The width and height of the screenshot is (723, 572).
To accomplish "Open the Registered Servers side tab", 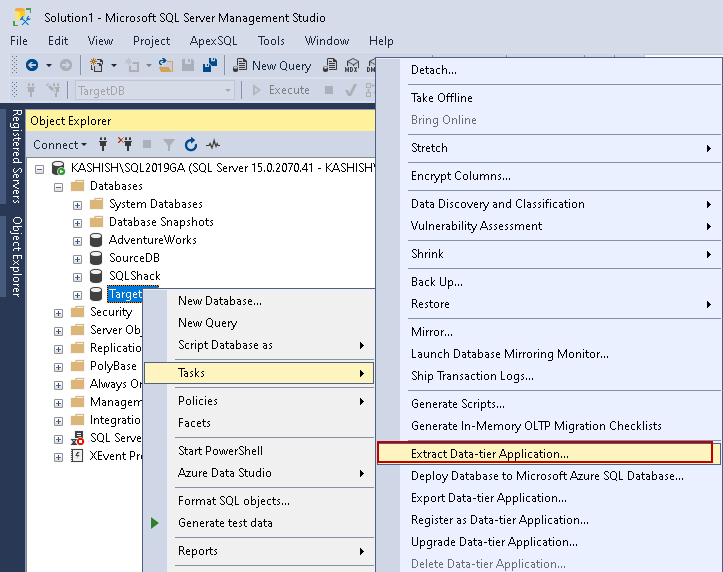I will [x=16, y=155].
